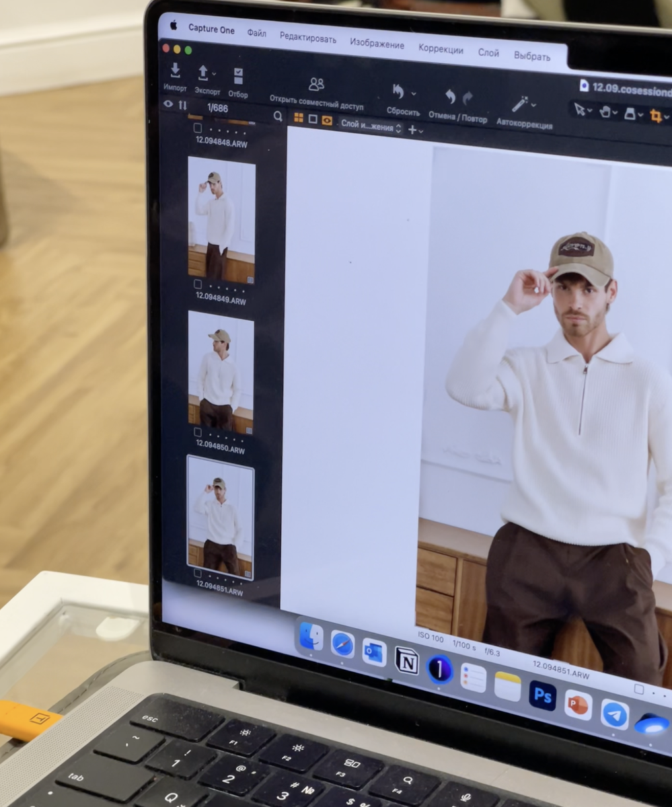Switch viewer to single-view square icon
The width and height of the screenshot is (672, 807).
[x=313, y=119]
